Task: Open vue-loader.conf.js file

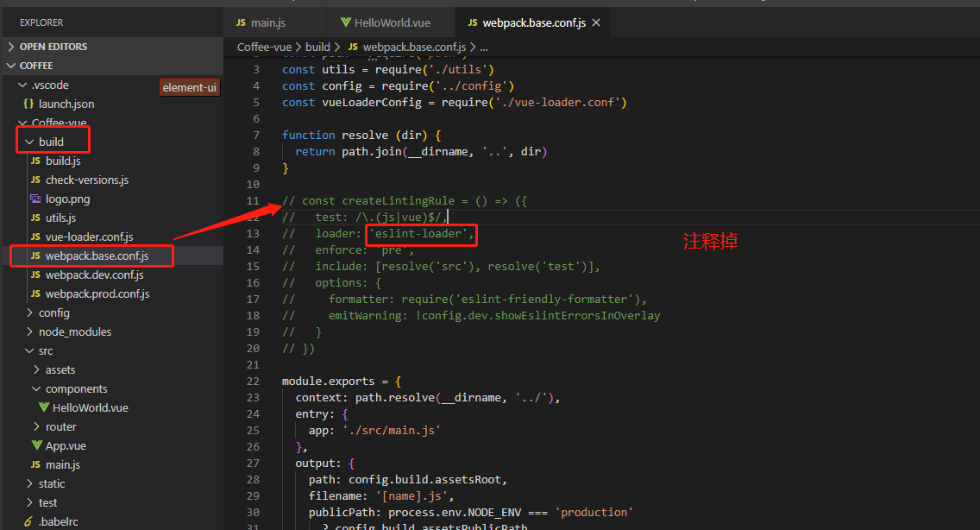Action: coord(90,237)
